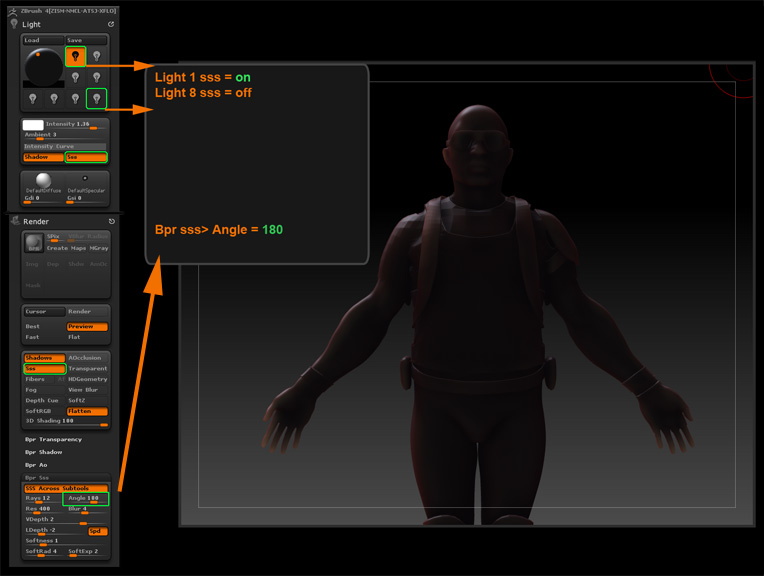Click the Save button in Light palette

coord(86,40)
